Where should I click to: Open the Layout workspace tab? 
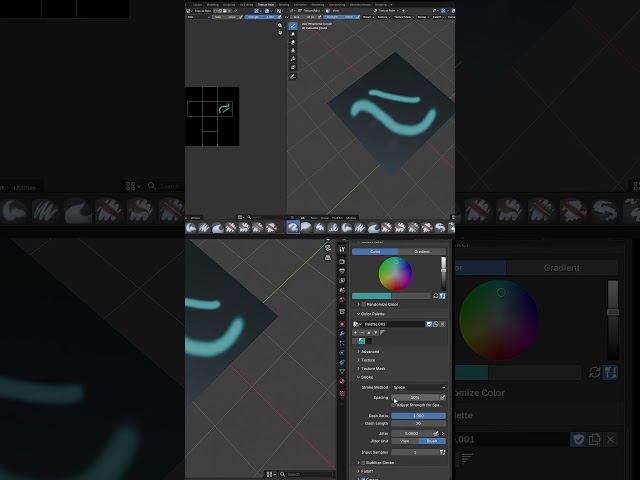pos(198,5)
